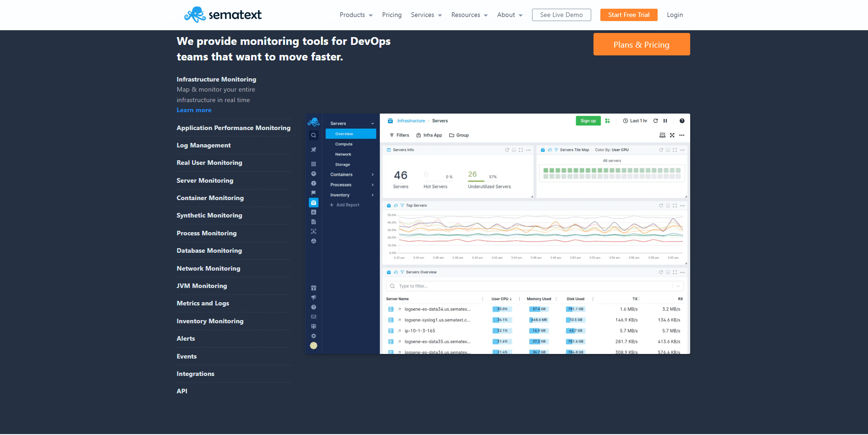This screenshot has width=868, height=435.
Task: Click the green grid icon near Sign up
Action: [607, 121]
